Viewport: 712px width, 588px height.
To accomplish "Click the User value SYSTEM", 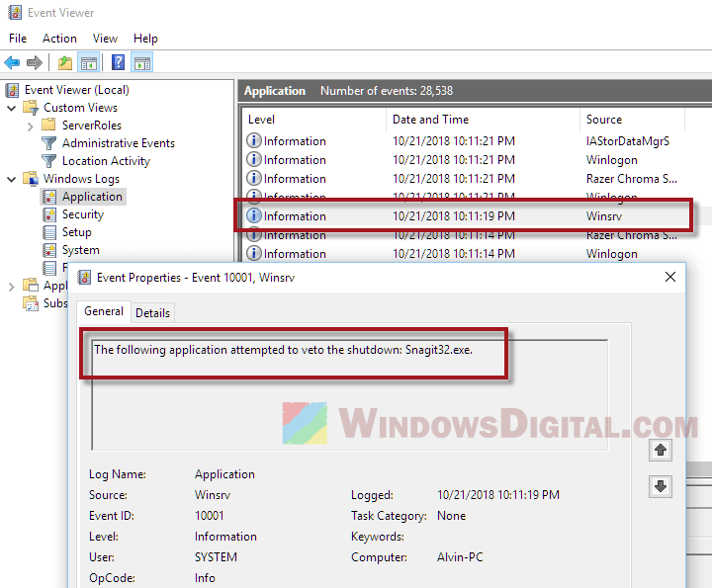I will (x=216, y=557).
